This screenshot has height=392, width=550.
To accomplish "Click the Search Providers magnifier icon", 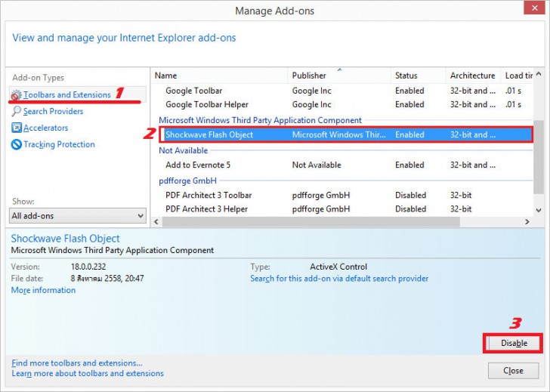I will pos(17,112).
